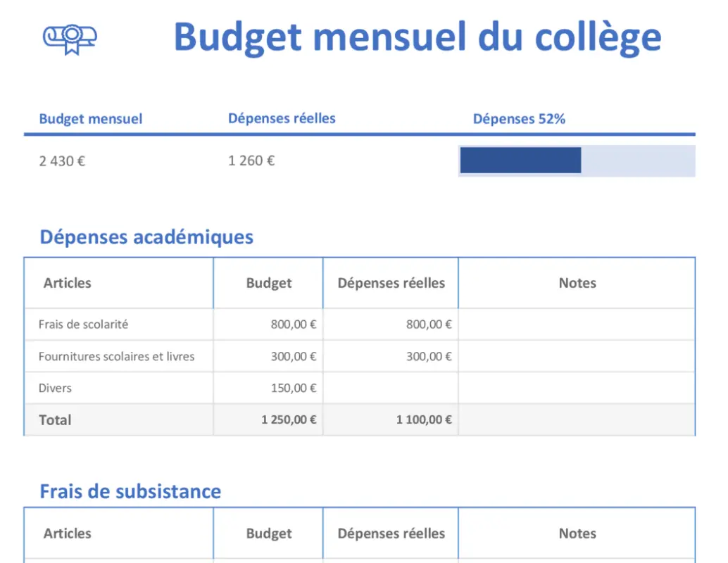Click the 300,00 € budget cell for Fournitures
Screen dimensions: 728x563
pyautogui.click(x=268, y=357)
